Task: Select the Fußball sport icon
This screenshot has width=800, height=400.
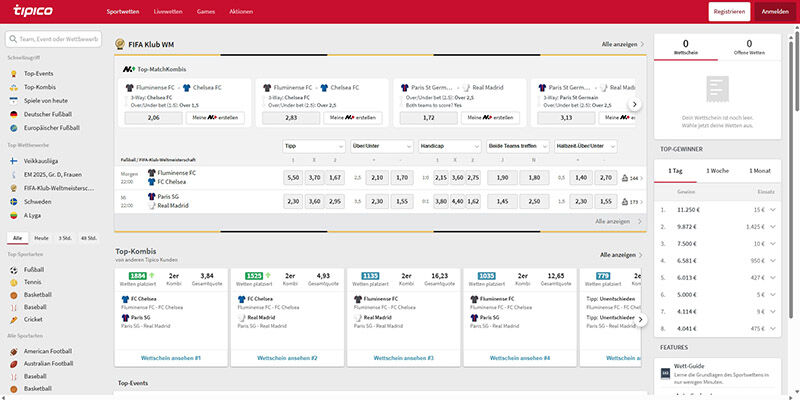Action: click(14, 269)
